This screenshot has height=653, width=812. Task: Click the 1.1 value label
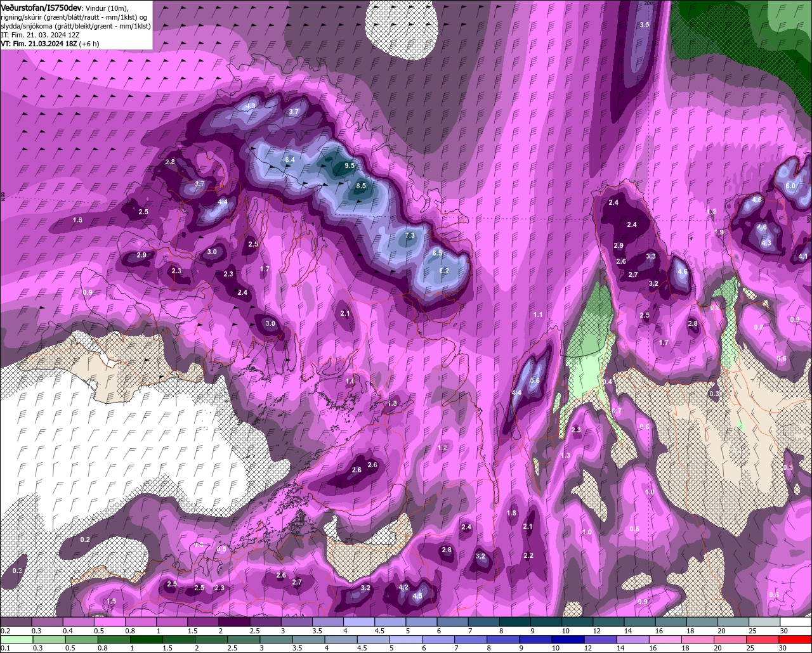coord(538,315)
